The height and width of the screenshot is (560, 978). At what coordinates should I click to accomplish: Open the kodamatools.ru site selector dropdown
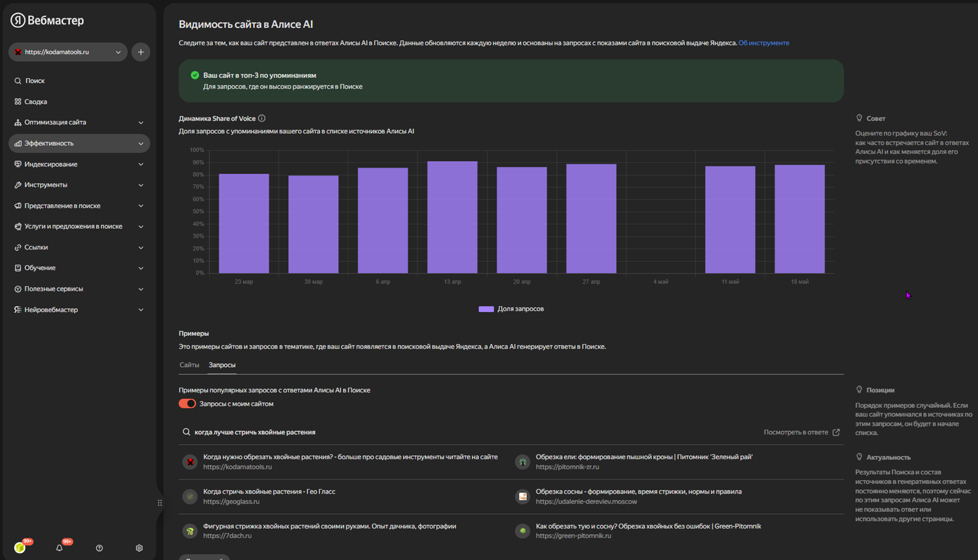tap(68, 52)
